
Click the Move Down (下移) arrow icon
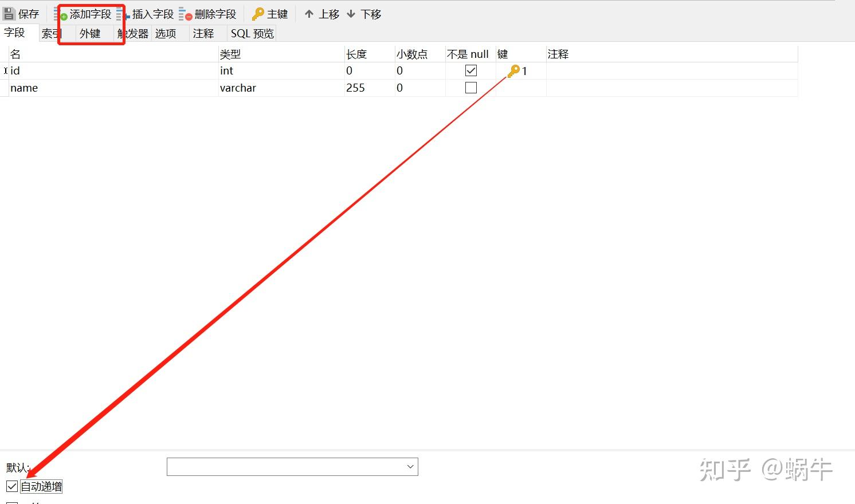click(351, 14)
